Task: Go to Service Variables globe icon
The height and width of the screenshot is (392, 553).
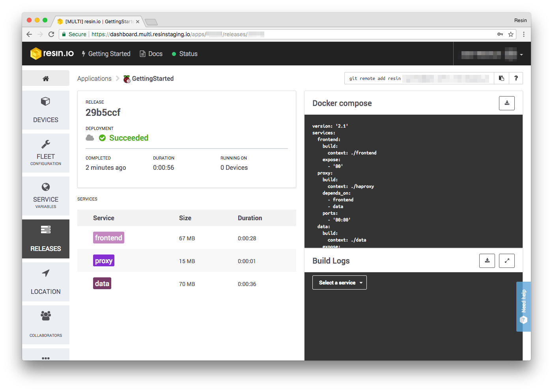Action: [46, 187]
